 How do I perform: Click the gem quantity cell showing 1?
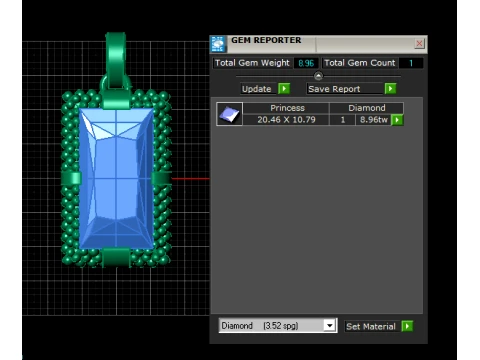point(343,120)
